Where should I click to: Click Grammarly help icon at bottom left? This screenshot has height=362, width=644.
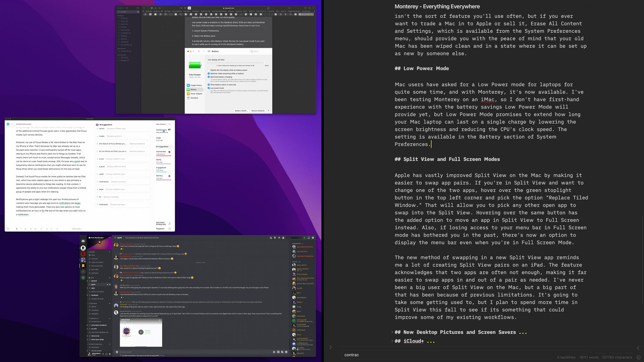coord(8,229)
